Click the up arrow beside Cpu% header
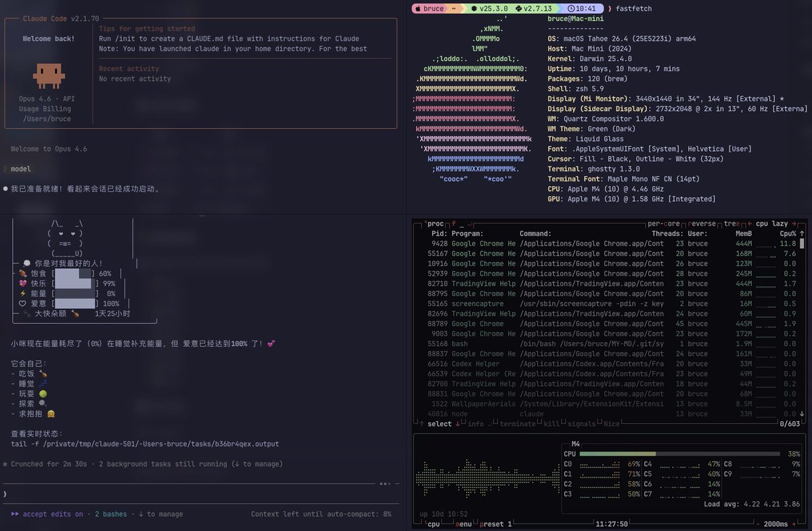Viewport: 812px width, 531px height. click(x=802, y=233)
